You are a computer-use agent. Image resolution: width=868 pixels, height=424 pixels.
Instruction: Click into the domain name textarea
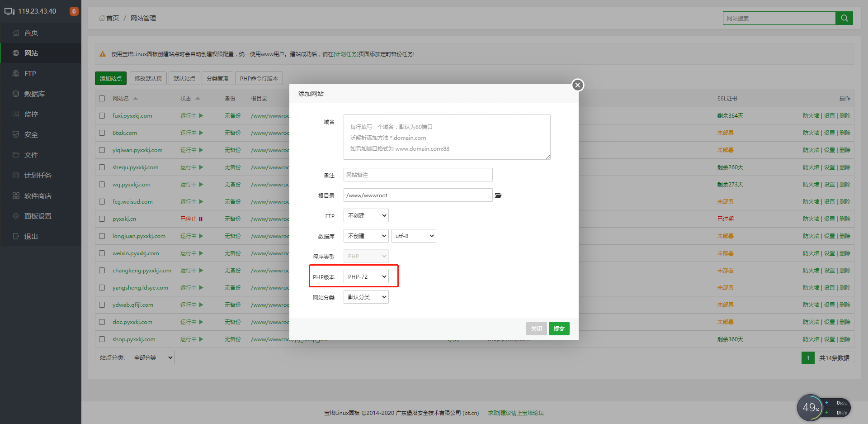click(x=447, y=137)
